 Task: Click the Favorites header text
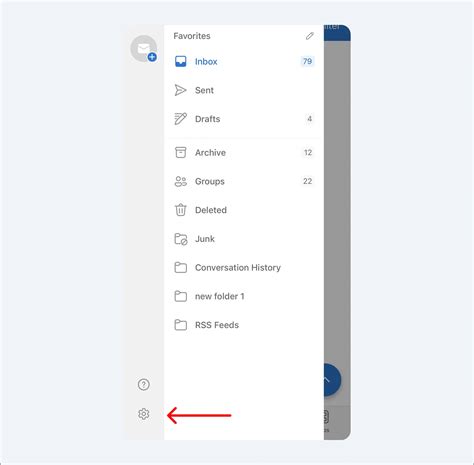pos(192,36)
